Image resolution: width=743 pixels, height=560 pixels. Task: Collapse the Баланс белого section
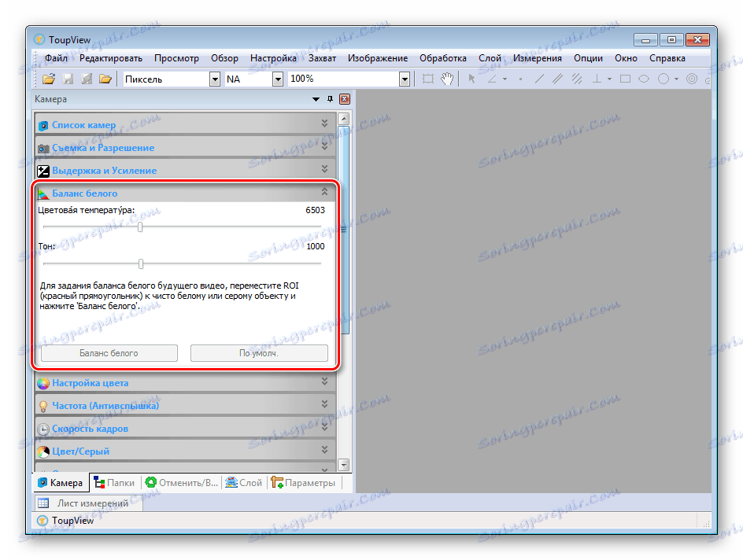(324, 191)
